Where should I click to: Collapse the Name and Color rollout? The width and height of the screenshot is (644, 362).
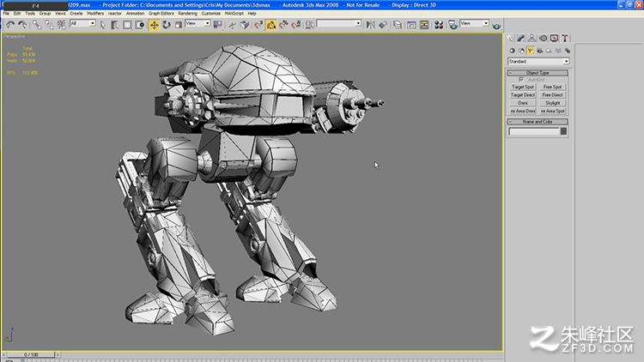pos(538,122)
